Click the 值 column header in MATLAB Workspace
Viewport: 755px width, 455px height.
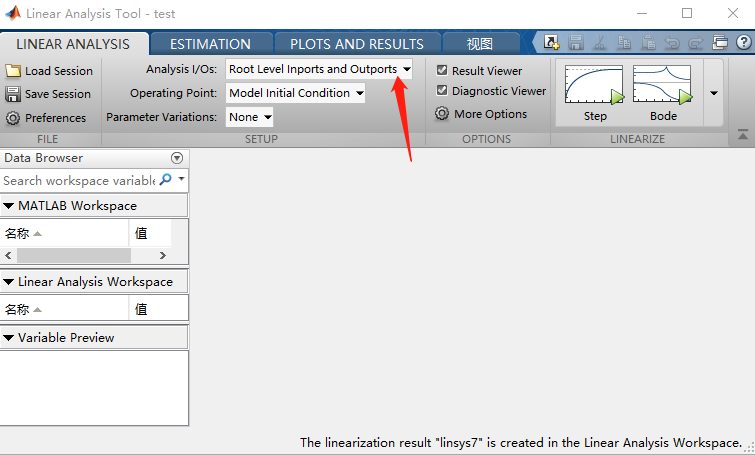pyautogui.click(x=150, y=234)
